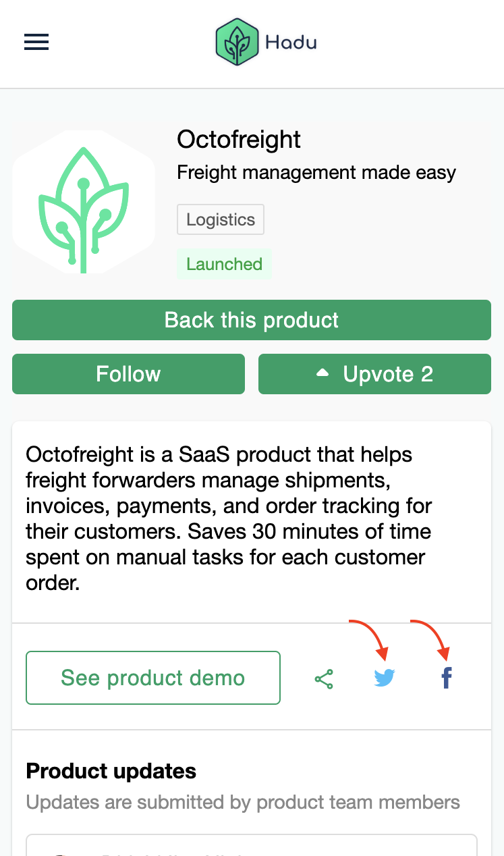Click the Product updates heading
504x856 pixels.
coord(111,771)
